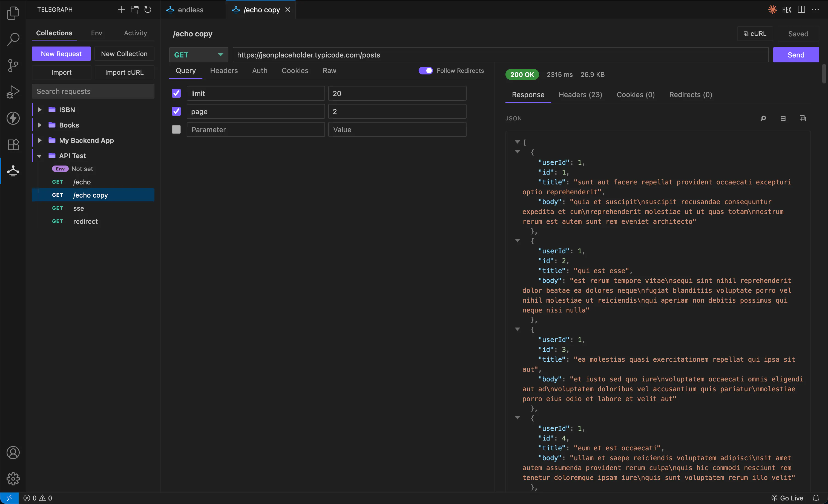828x504 pixels.
Task: Expand the Books collection
Action: pyautogui.click(x=40, y=125)
